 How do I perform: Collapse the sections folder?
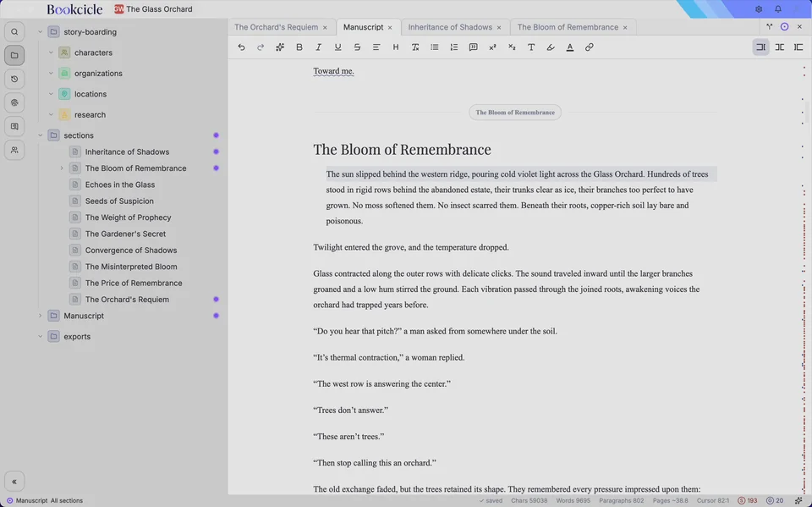click(x=41, y=135)
